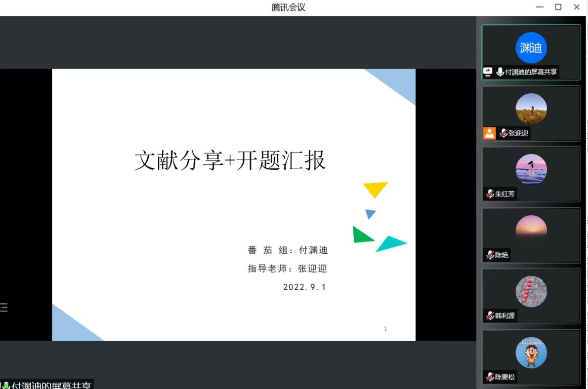The height and width of the screenshot is (389, 588).
Task: Click muted mic icon of 陈艳
Action: click(490, 255)
